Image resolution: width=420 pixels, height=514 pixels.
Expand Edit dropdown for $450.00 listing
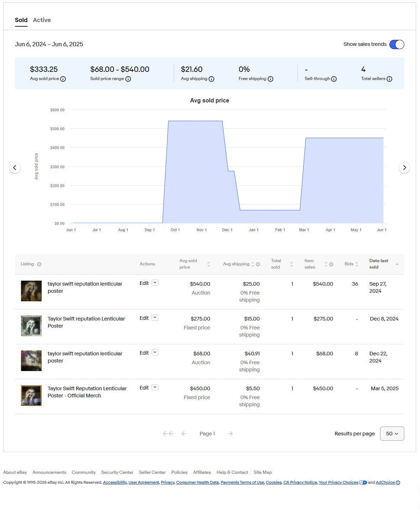point(155,387)
